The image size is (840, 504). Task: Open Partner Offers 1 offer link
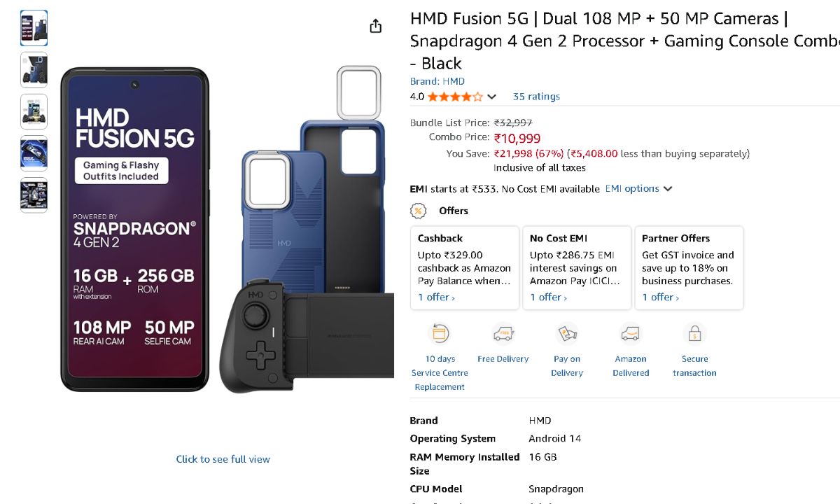click(660, 297)
